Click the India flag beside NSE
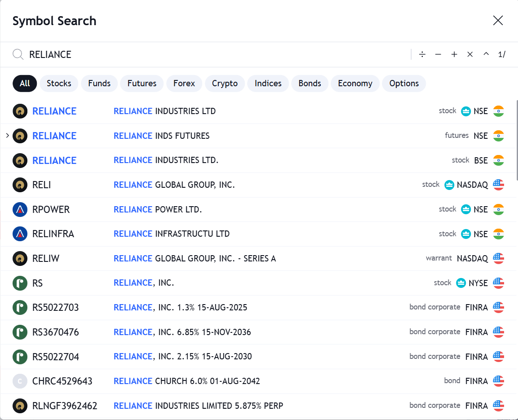 [x=498, y=111]
